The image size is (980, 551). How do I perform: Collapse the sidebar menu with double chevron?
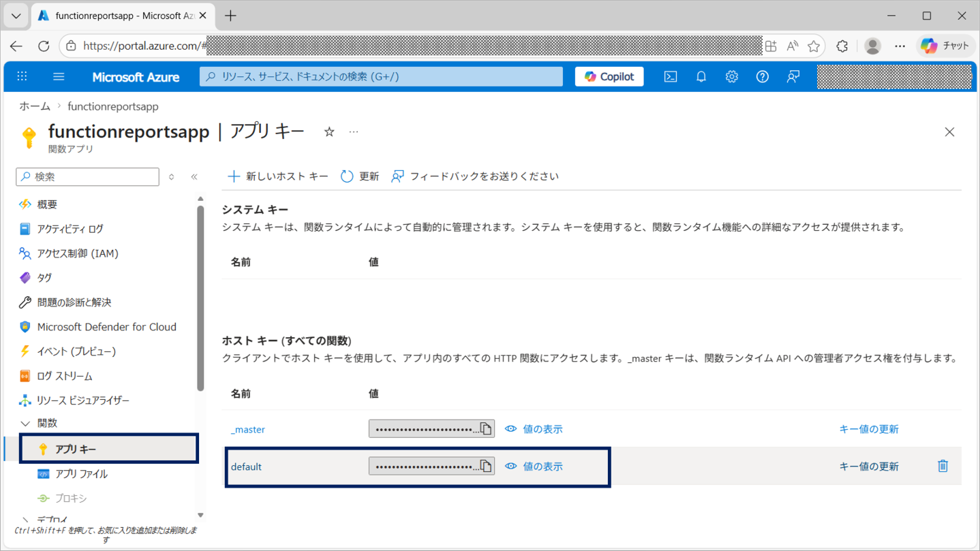194,176
